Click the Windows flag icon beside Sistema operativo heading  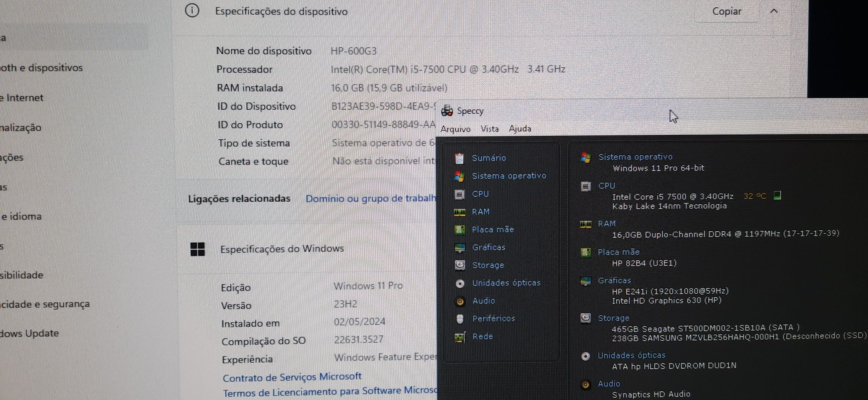pyautogui.click(x=585, y=157)
